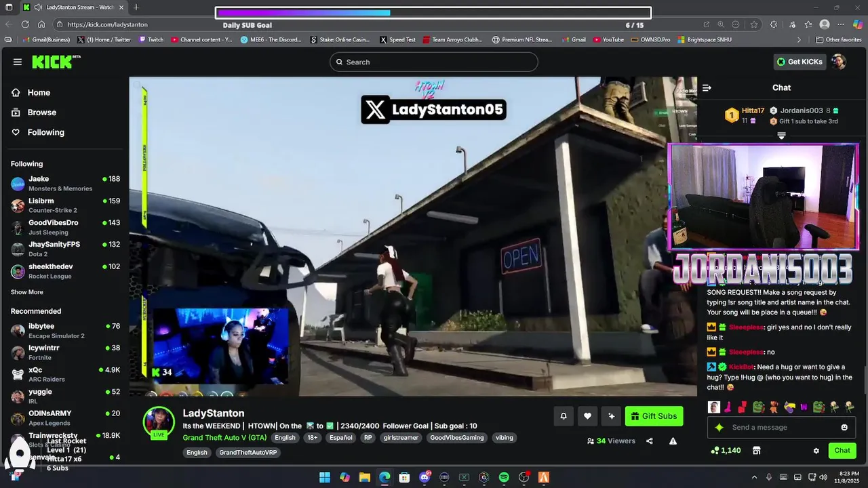Image resolution: width=868 pixels, height=488 pixels.
Task: Open Jaeke's followed channel
Action: pos(65,184)
